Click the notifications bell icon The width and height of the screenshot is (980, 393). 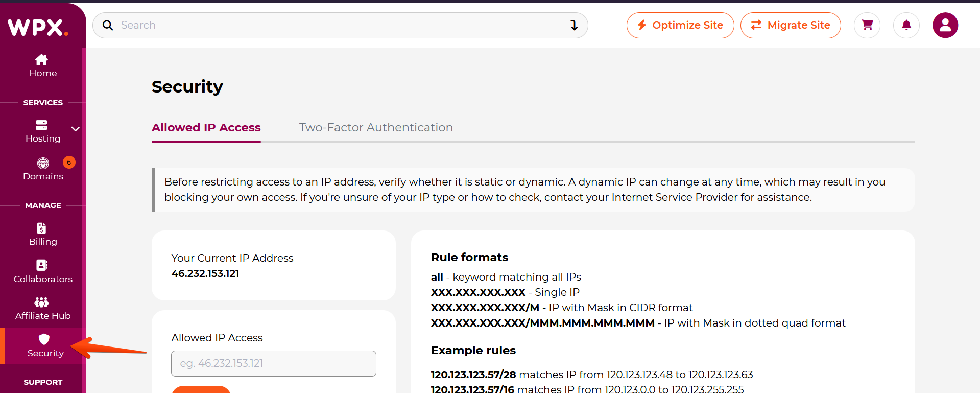(906, 25)
